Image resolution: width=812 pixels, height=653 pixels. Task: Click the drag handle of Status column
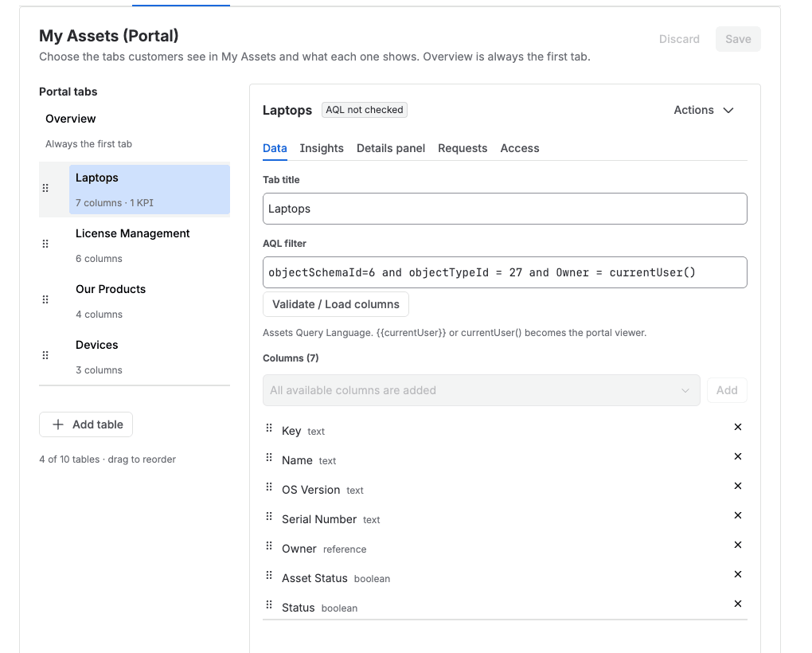pos(269,605)
